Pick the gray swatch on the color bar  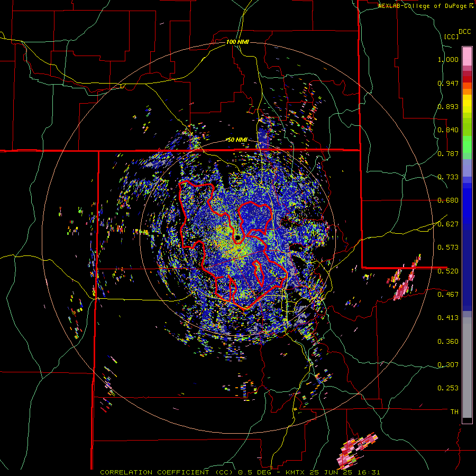point(467,368)
